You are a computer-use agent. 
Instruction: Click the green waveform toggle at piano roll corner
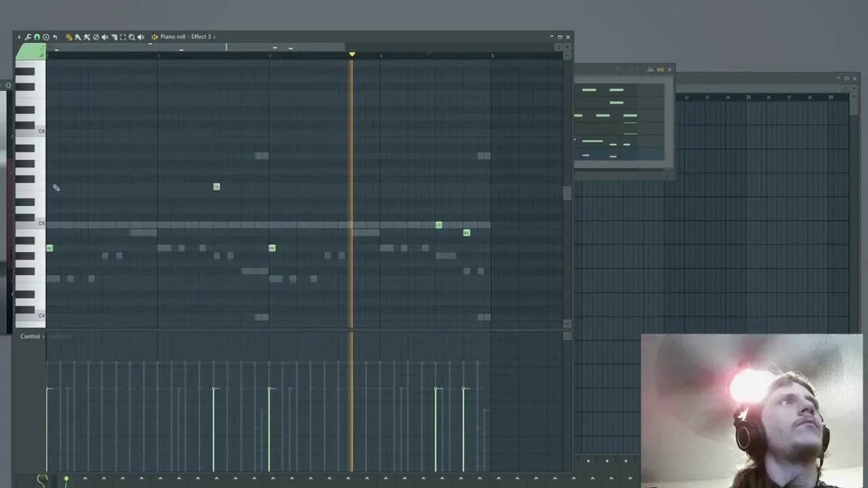[30, 52]
